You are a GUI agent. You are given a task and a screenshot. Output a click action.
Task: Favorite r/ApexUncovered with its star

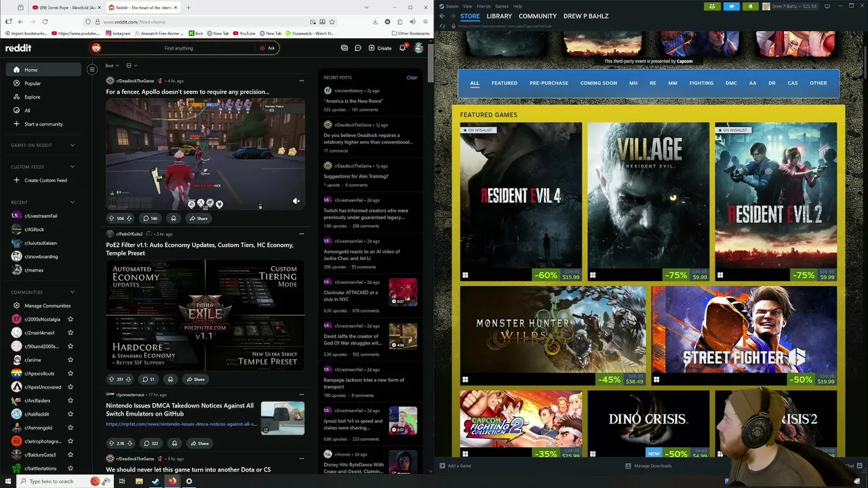coord(71,387)
